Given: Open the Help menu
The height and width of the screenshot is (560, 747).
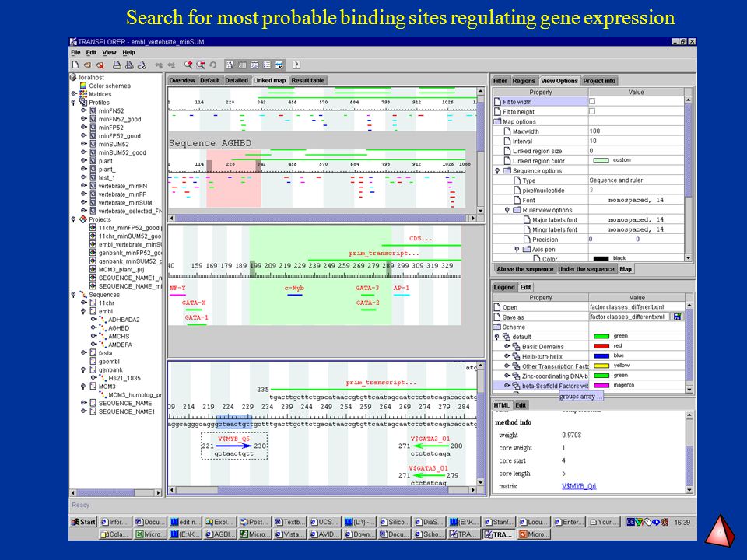Looking at the screenshot, I should (128, 52).
